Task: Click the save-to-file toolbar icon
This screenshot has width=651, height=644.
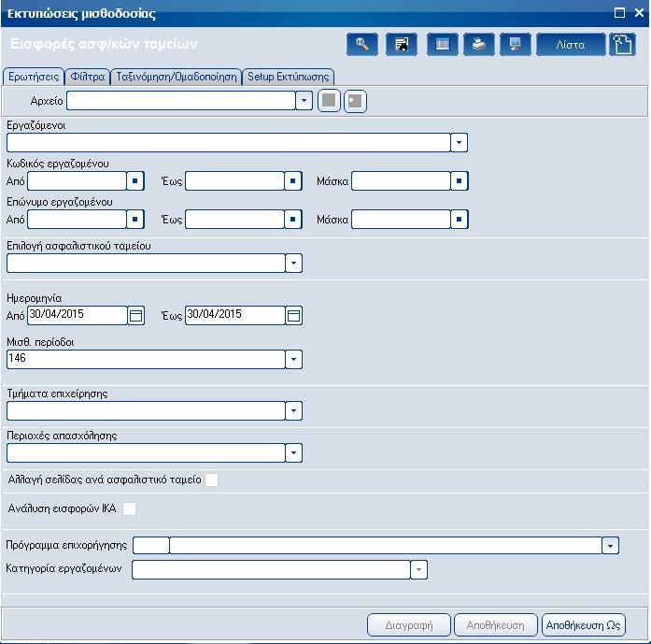Action: tap(402, 44)
